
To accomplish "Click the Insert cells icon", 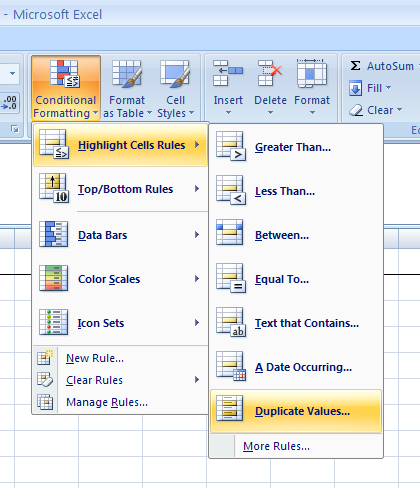I will [228, 73].
